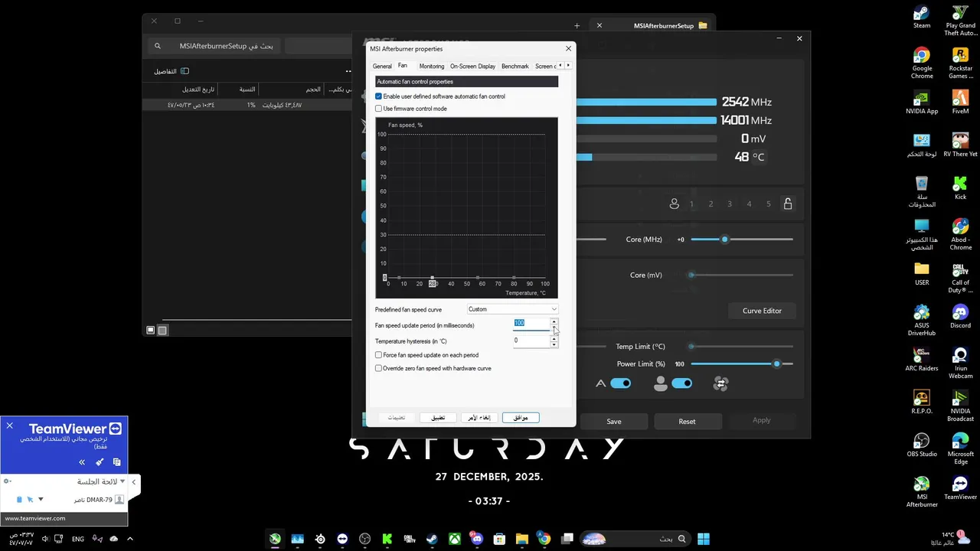The height and width of the screenshot is (551, 980).
Task: Decrease temperature hysteresis with down arrow
Action: 554,344
